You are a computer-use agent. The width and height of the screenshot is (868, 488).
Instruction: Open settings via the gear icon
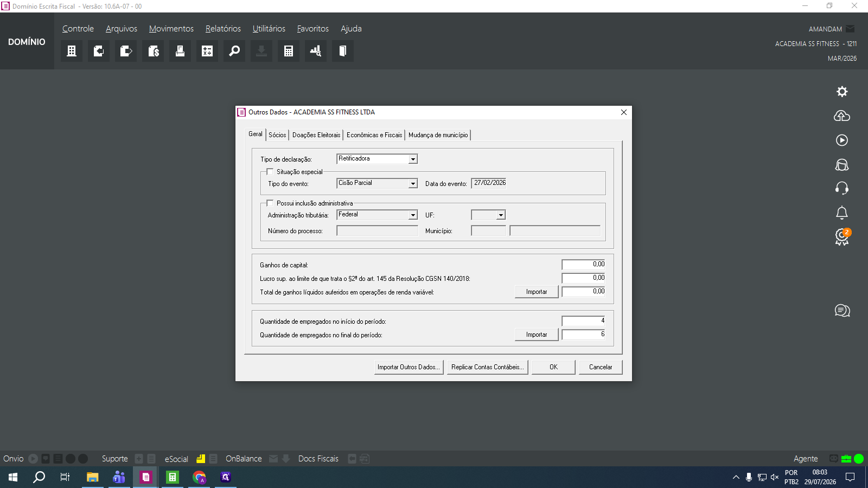(842, 92)
